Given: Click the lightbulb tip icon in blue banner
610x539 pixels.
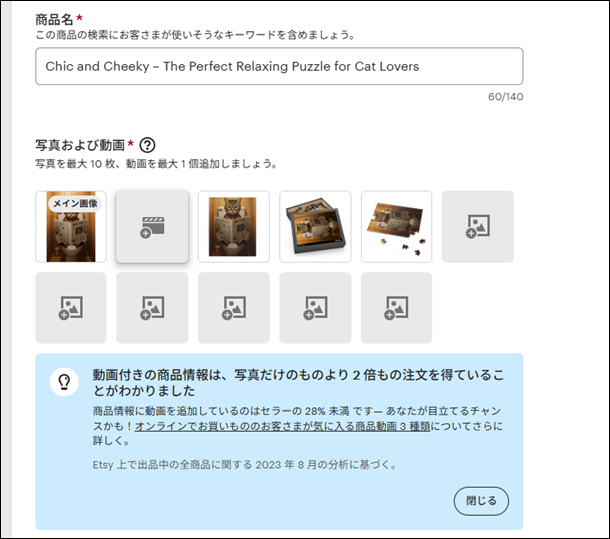Looking at the screenshot, I should (64, 382).
